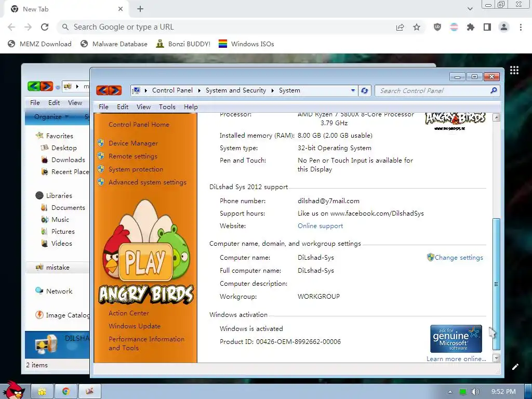
Task: Go to Control Panel Home
Action: pos(139,125)
